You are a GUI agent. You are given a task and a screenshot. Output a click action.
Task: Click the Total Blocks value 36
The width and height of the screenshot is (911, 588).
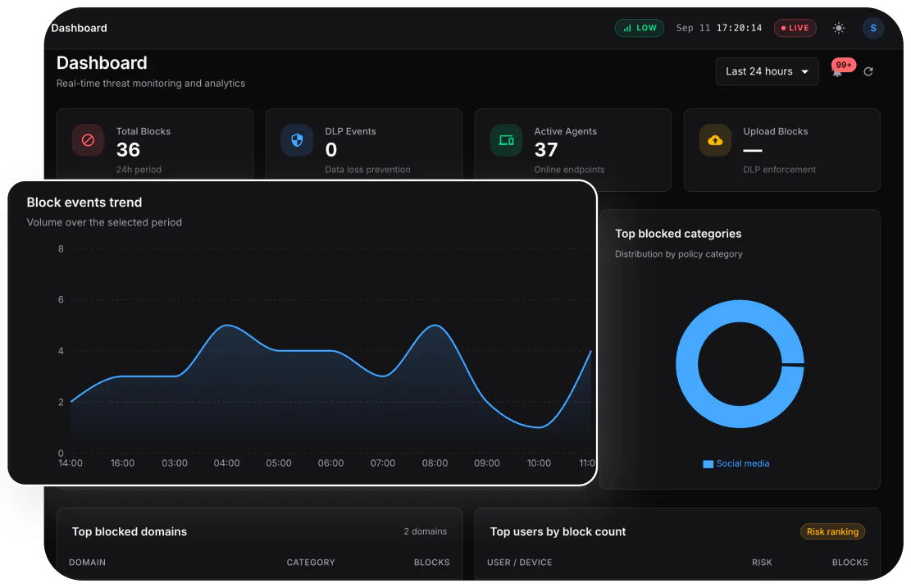tap(128, 150)
